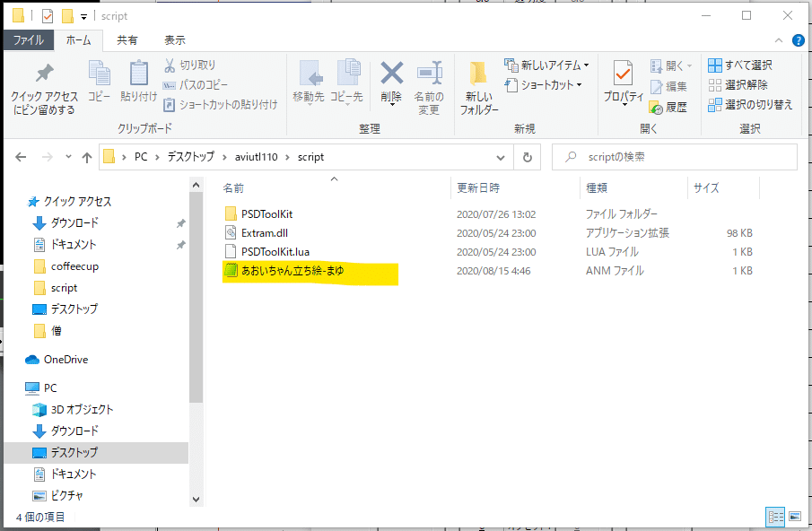
Task: Click the 削除 (Delete) icon
Action: tap(390, 81)
